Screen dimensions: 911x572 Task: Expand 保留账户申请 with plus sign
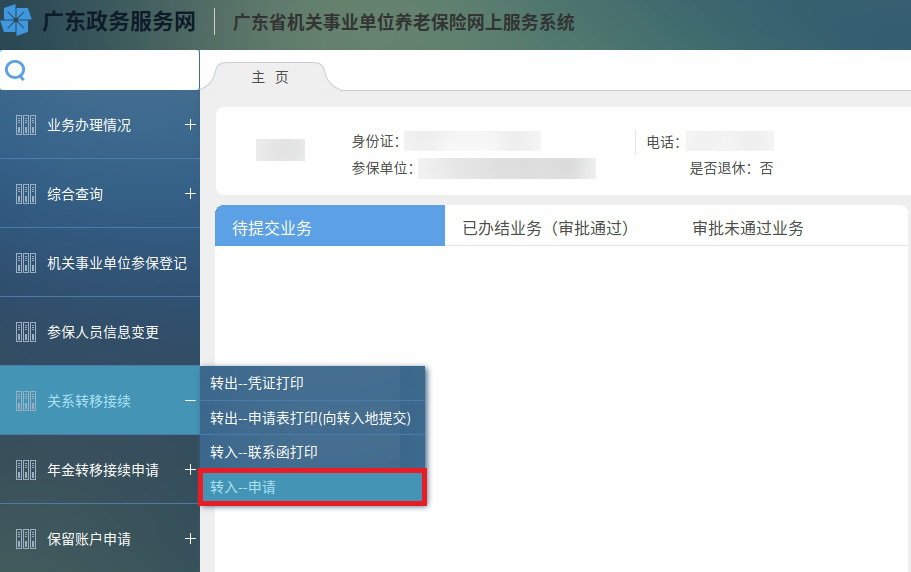click(x=190, y=539)
